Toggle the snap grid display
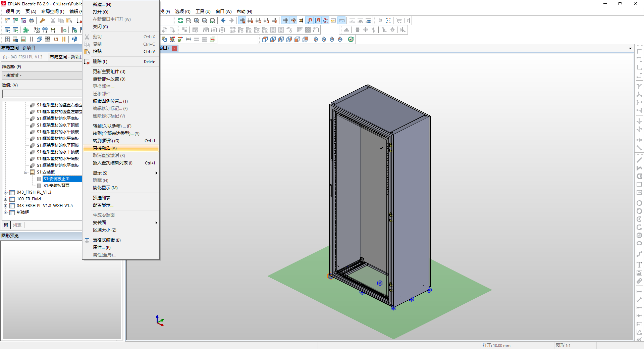This screenshot has height=349, width=644. tap(285, 20)
